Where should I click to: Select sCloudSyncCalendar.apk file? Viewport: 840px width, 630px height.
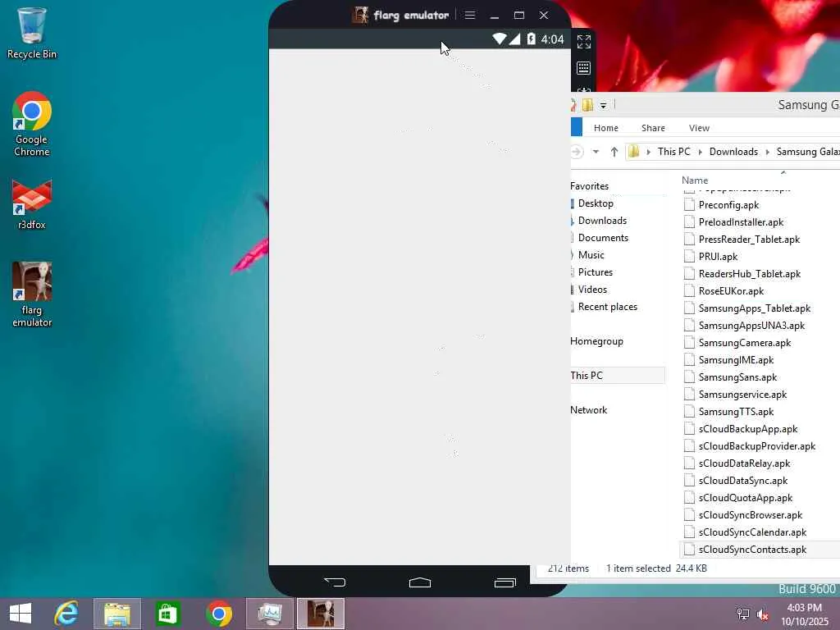[x=752, y=532]
